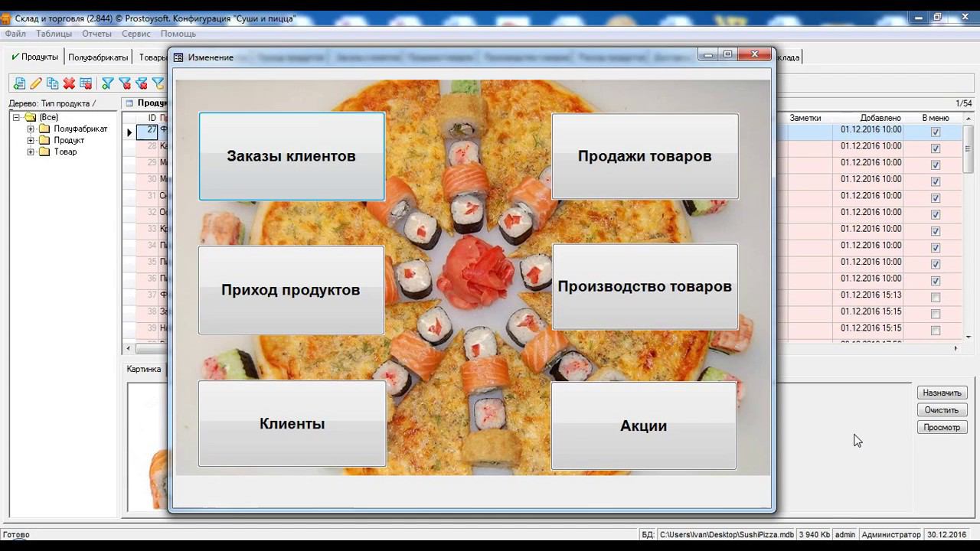This screenshot has width=980, height=551.
Task: Click the Изменение dialog title icon
Action: [x=178, y=57]
